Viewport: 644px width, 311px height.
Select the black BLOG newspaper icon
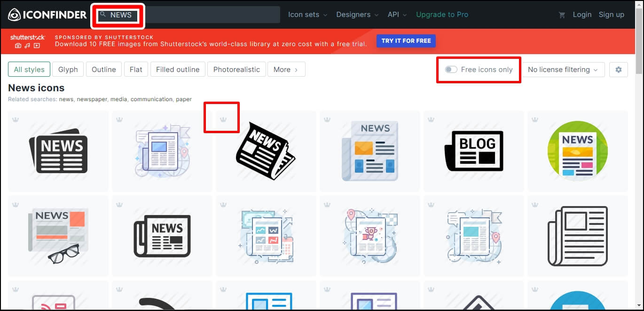tap(474, 151)
